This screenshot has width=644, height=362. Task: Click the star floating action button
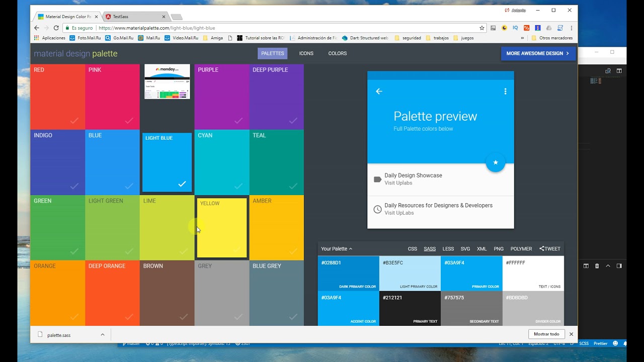tap(496, 162)
